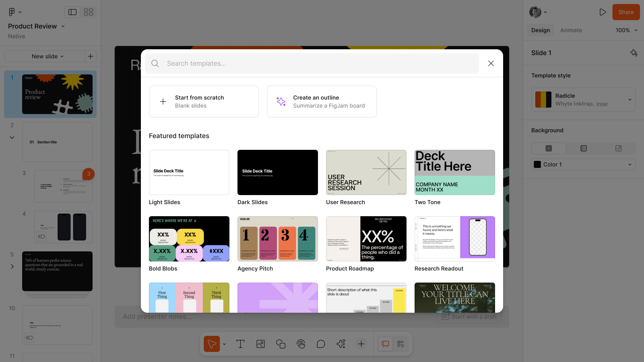Click the search icon in template dialog

click(x=155, y=63)
